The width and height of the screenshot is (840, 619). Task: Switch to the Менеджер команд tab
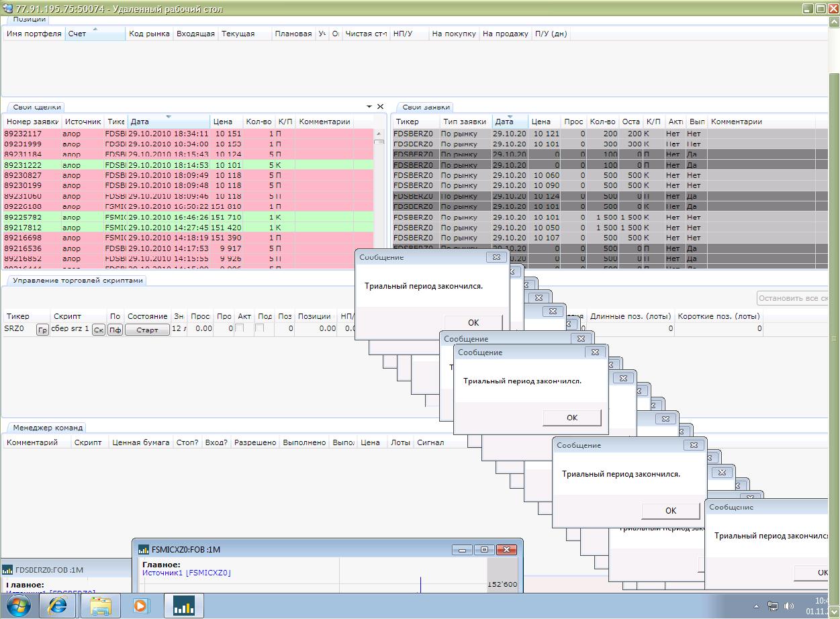(x=47, y=428)
